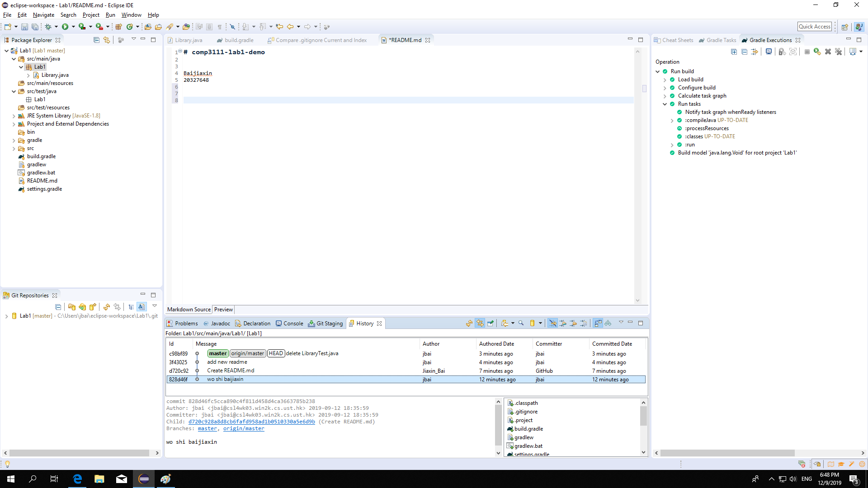Click expand all in Gradle Executions

[734, 52]
